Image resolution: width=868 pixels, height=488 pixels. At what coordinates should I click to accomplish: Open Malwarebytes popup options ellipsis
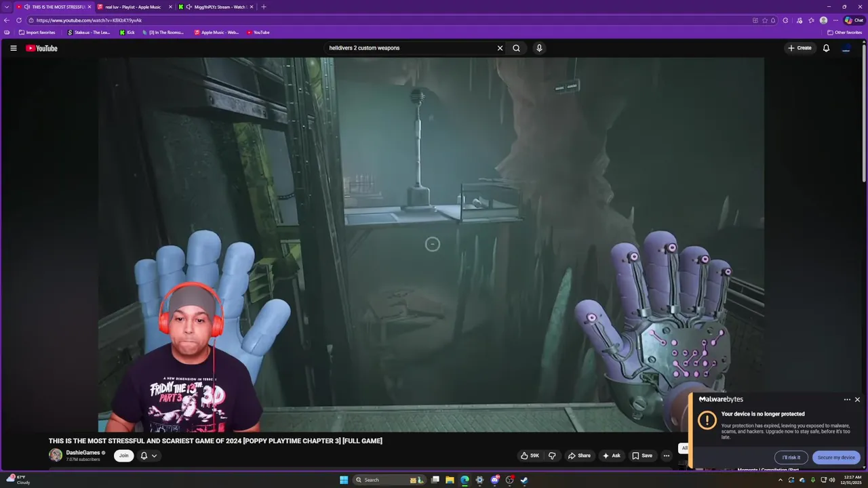click(x=847, y=400)
